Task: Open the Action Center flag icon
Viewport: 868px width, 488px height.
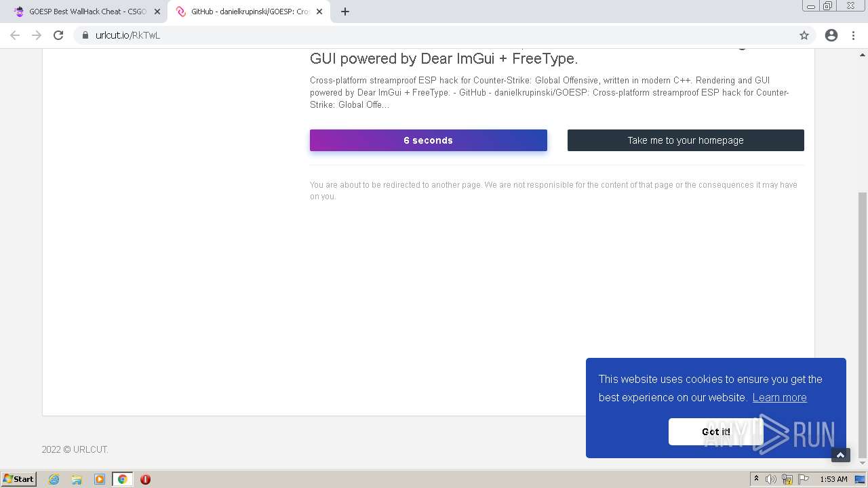Action: coord(804,479)
